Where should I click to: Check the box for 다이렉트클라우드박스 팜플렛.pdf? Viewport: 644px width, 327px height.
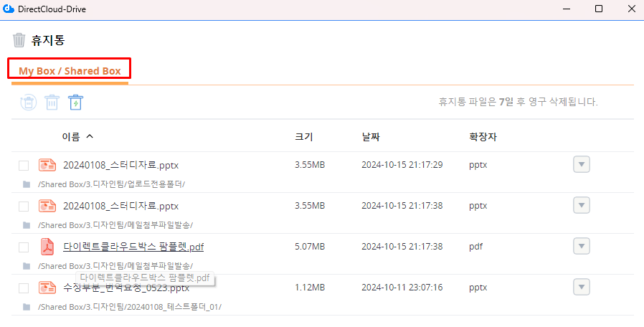tap(24, 247)
